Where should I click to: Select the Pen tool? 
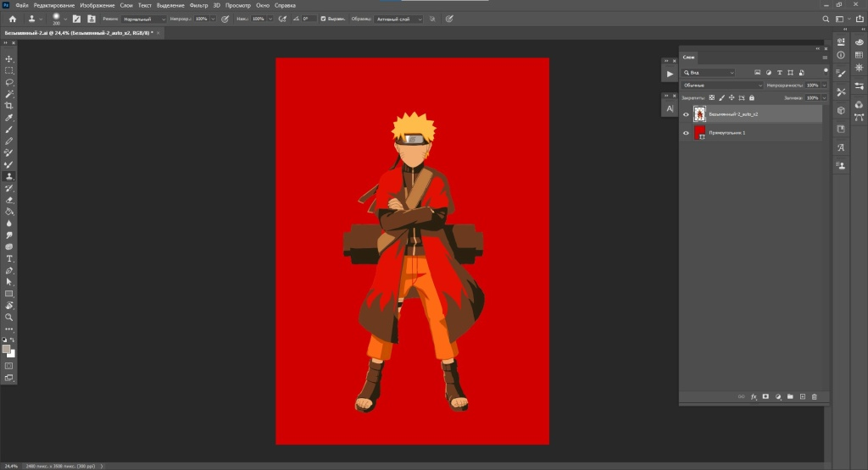8,271
